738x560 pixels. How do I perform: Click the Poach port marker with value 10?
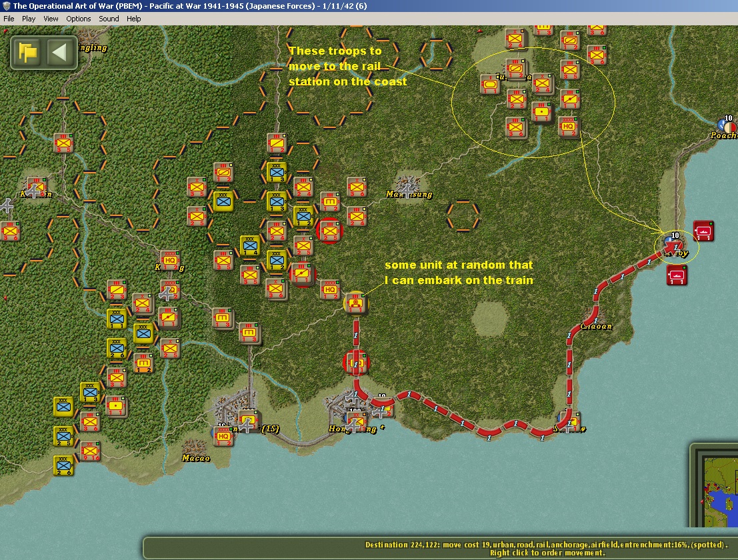727,125
